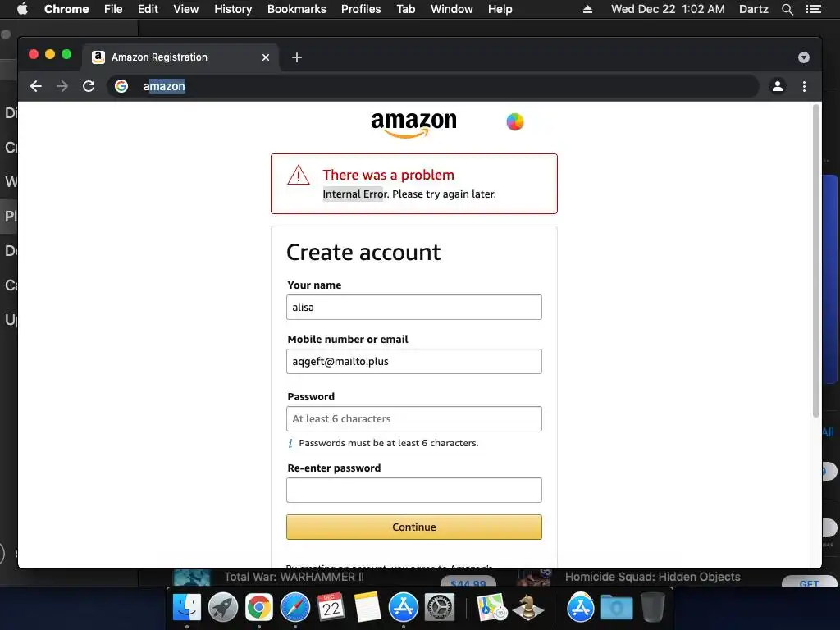Open the Downloads folder in dock
Image resolution: width=840 pixels, height=630 pixels.
point(617,607)
